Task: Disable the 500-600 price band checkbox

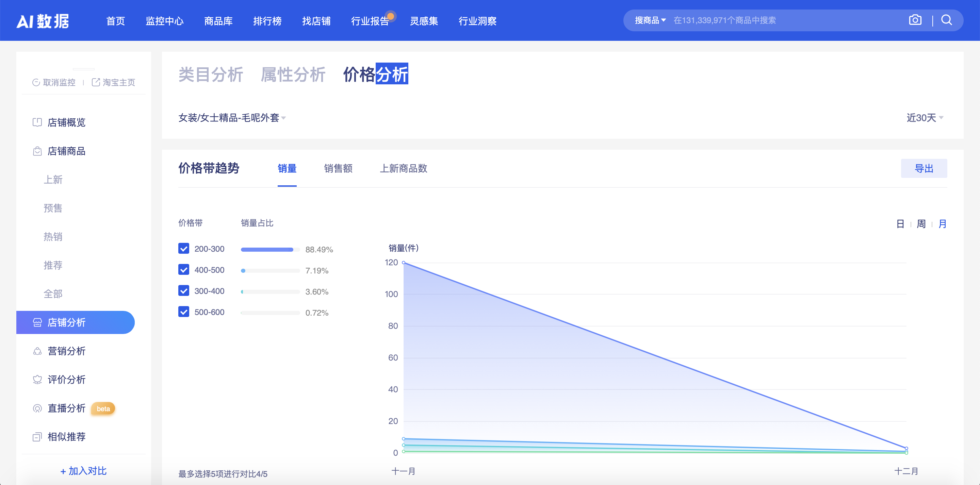Action: coord(184,311)
